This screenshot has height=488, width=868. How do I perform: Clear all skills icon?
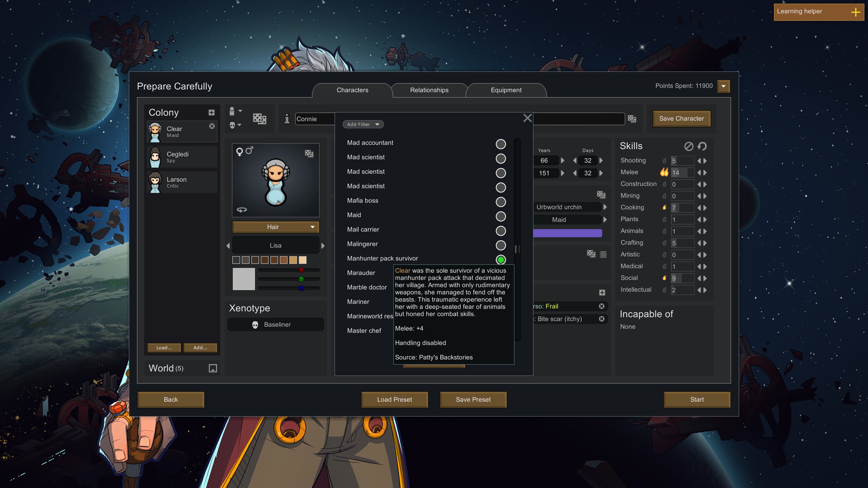click(689, 146)
